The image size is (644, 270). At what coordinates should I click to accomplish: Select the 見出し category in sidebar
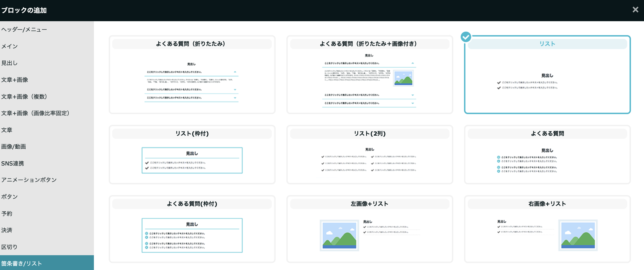click(x=47, y=63)
